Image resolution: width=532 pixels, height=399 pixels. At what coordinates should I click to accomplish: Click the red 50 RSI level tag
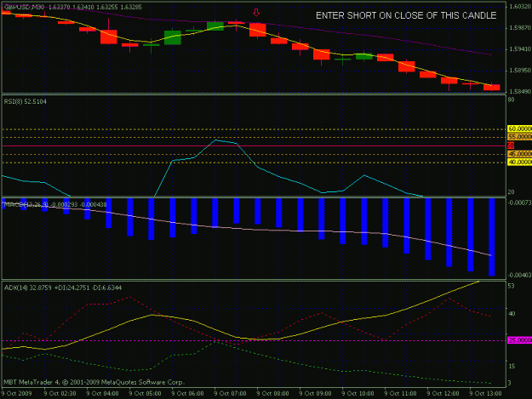pos(511,145)
